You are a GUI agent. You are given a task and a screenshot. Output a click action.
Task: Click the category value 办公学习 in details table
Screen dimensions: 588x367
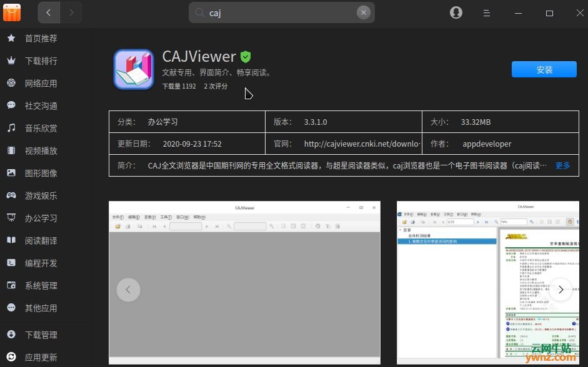coord(162,122)
